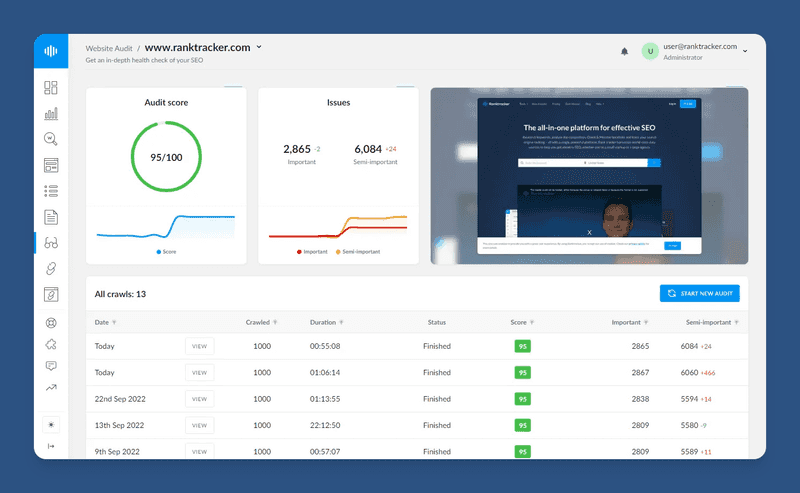This screenshot has height=493, width=800.
Task: Click the green 95 score badge for 22nd Sep
Action: pos(522,399)
